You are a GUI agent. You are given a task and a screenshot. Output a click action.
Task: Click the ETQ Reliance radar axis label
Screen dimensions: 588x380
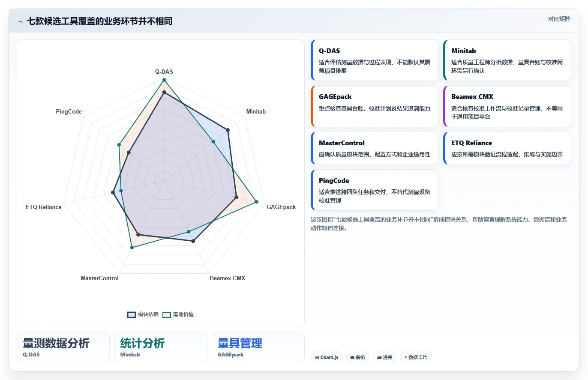[44, 207]
